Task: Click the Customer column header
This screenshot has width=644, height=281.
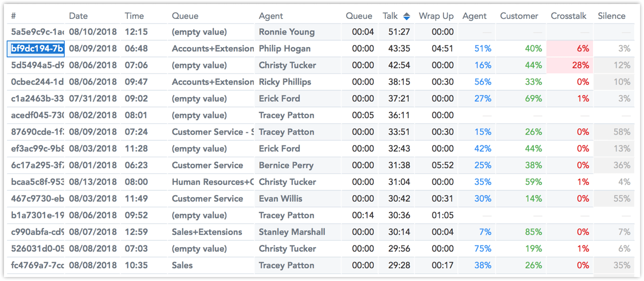Action: coord(519,16)
